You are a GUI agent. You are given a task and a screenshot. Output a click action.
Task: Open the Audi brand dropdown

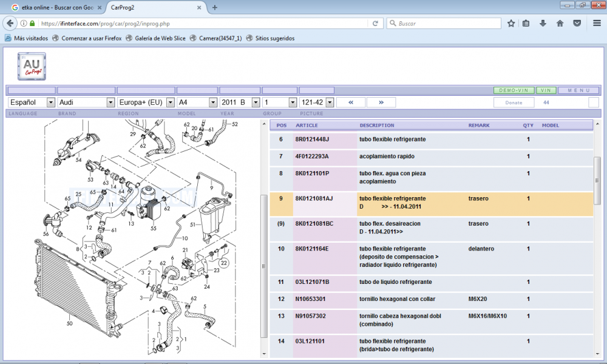(x=86, y=103)
